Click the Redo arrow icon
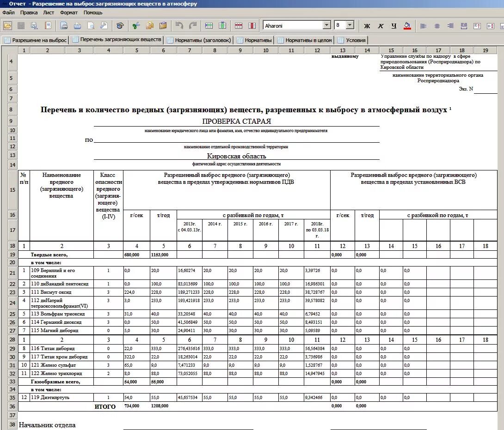 (x=193, y=26)
